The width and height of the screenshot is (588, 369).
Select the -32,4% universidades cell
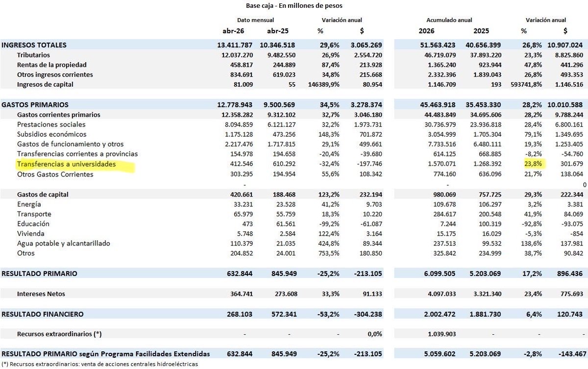point(330,164)
